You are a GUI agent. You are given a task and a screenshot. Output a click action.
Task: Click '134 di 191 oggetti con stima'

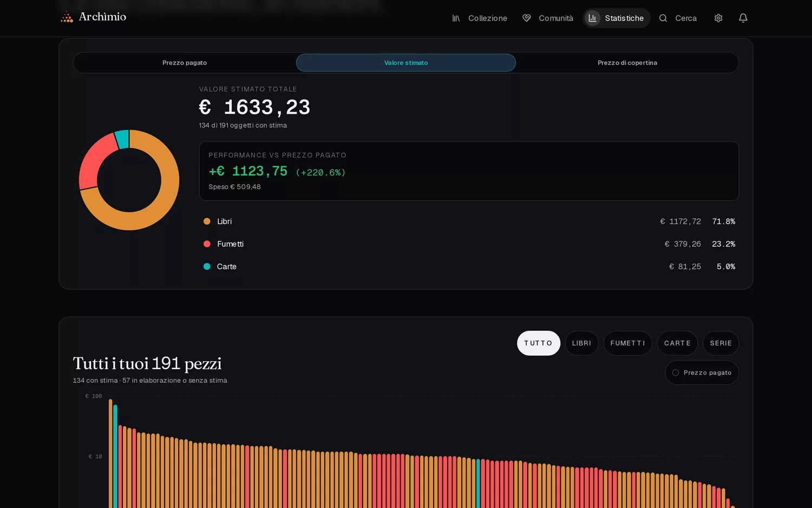[x=243, y=125]
